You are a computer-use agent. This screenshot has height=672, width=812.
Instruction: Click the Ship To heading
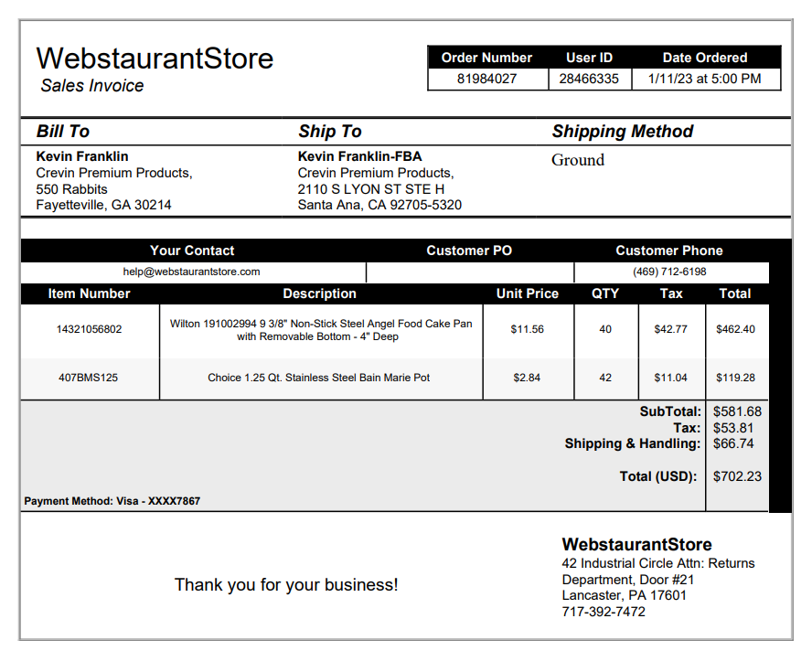pyautogui.click(x=330, y=132)
